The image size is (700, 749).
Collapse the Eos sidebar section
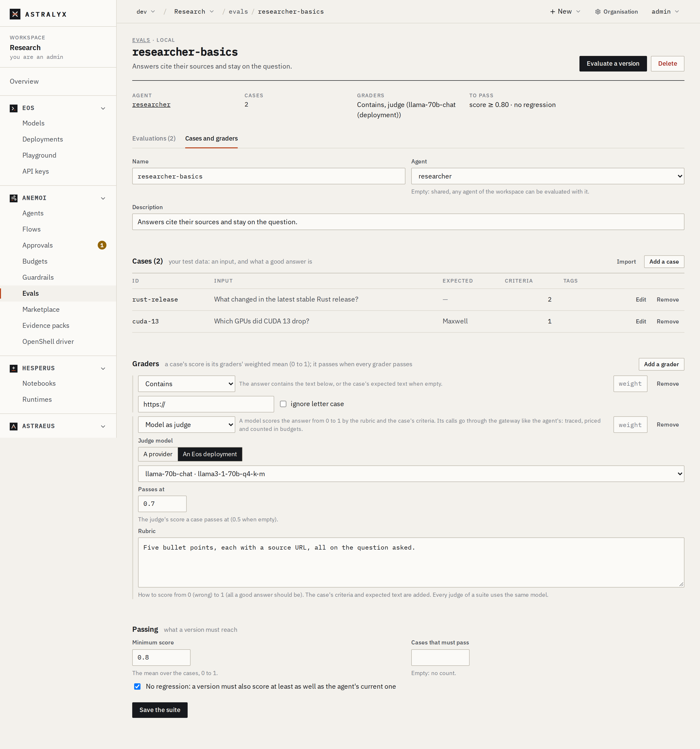pyautogui.click(x=103, y=108)
